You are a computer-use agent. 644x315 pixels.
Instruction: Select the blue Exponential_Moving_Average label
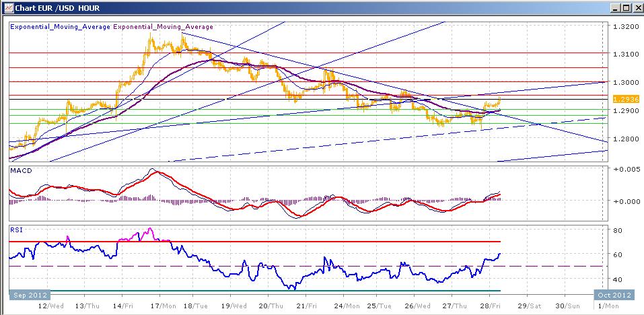pyautogui.click(x=60, y=27)
